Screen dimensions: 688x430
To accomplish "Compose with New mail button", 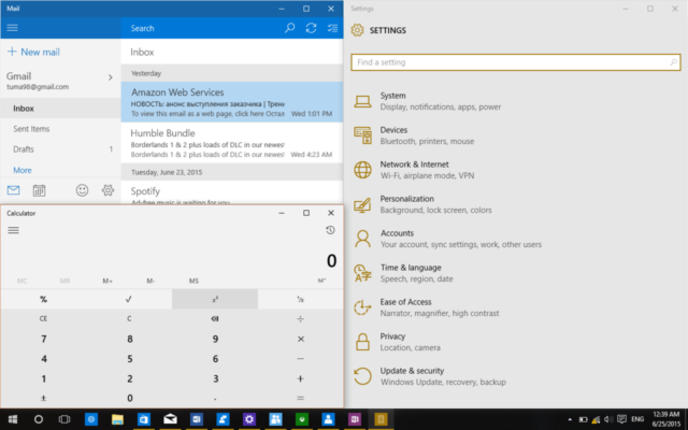I will 34,52.
